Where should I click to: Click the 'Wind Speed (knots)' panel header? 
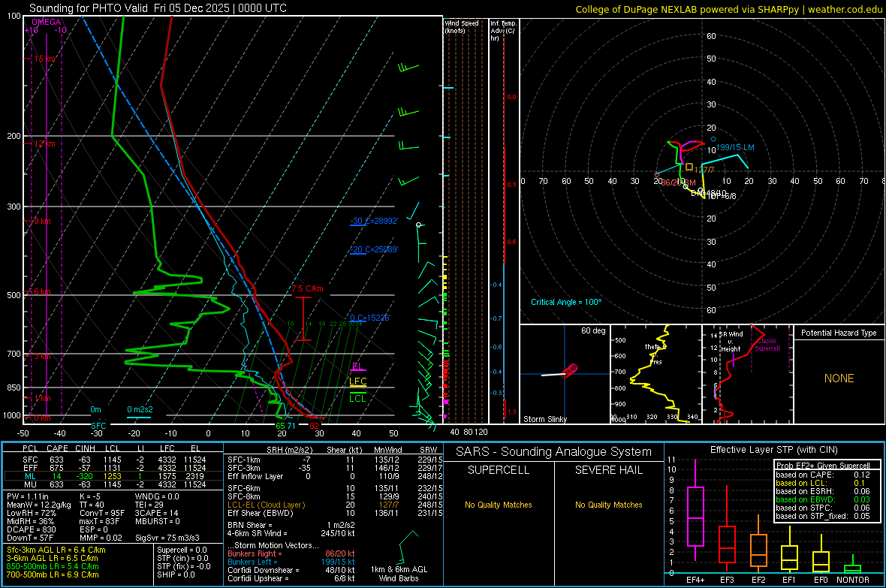(x=462, y=26)
